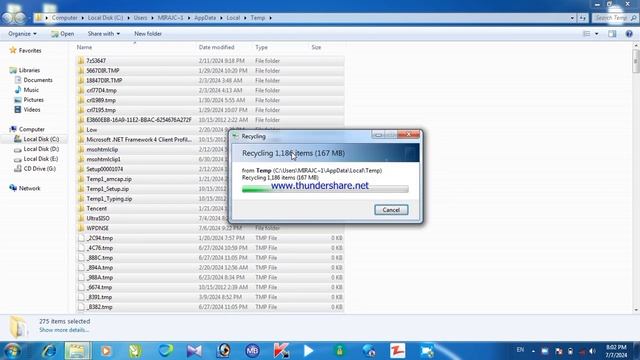Open the Organize menu
Image resolution: width=640 pixels, height=360 pixels.
click(x=22, y=34)
